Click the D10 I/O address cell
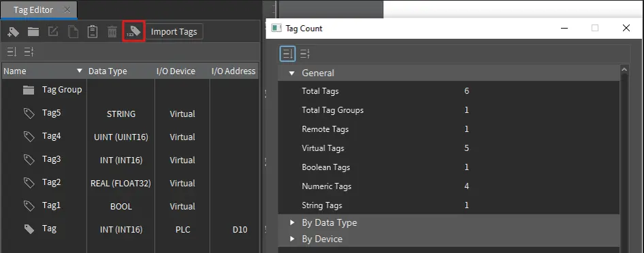The image size is (644, 253). (x=240, y=230)
